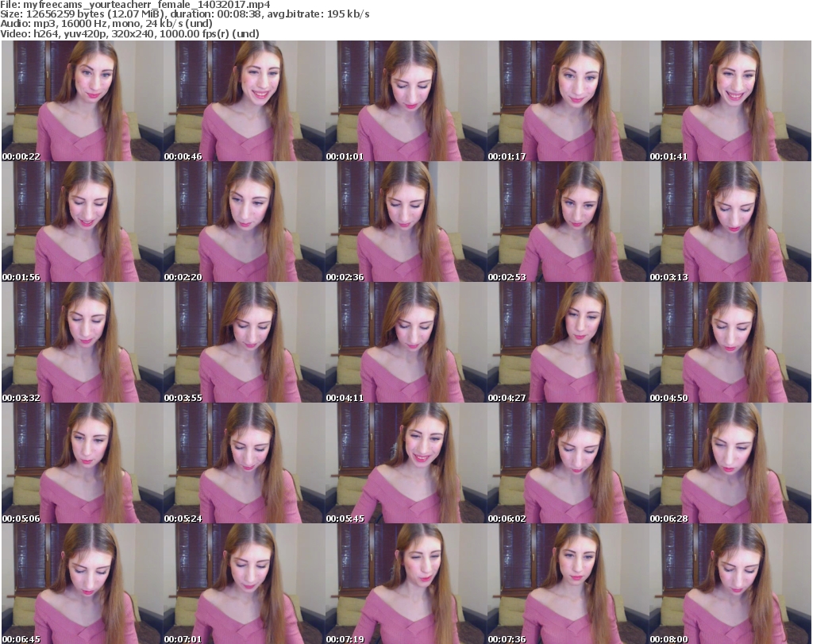Open the thumbnail frame at 00:02:36
Viewport: 813px width, 644px height.
406,222
